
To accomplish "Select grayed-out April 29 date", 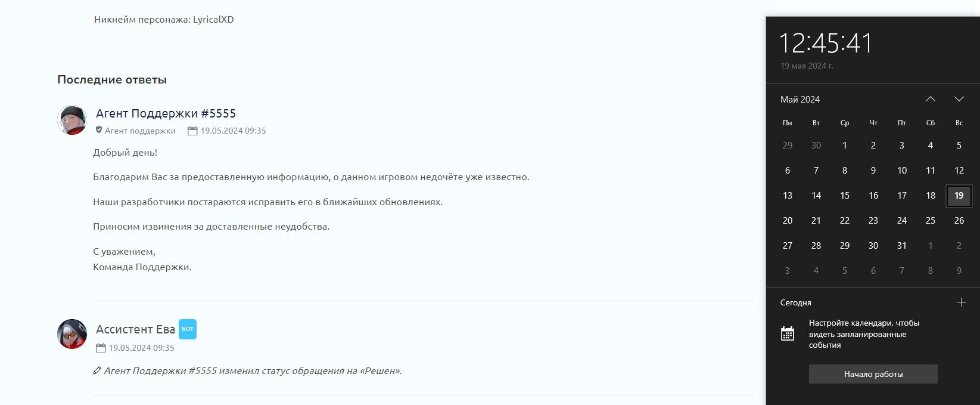I will click(788, 146).
